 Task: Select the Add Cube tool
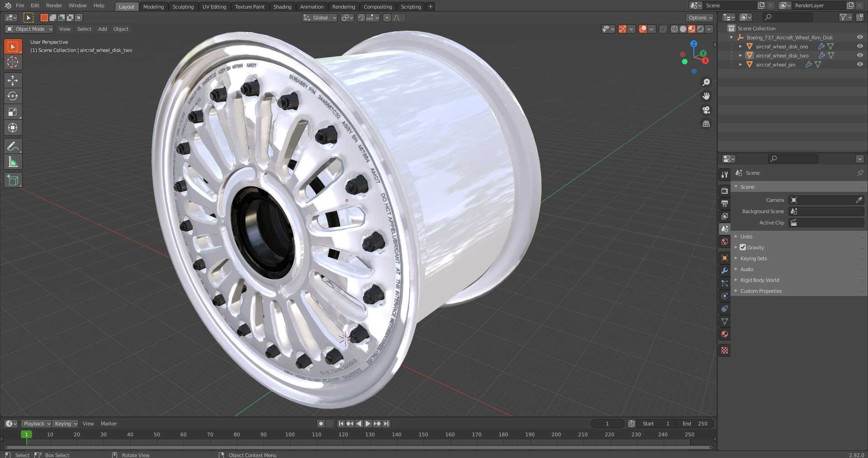(13, 181)
